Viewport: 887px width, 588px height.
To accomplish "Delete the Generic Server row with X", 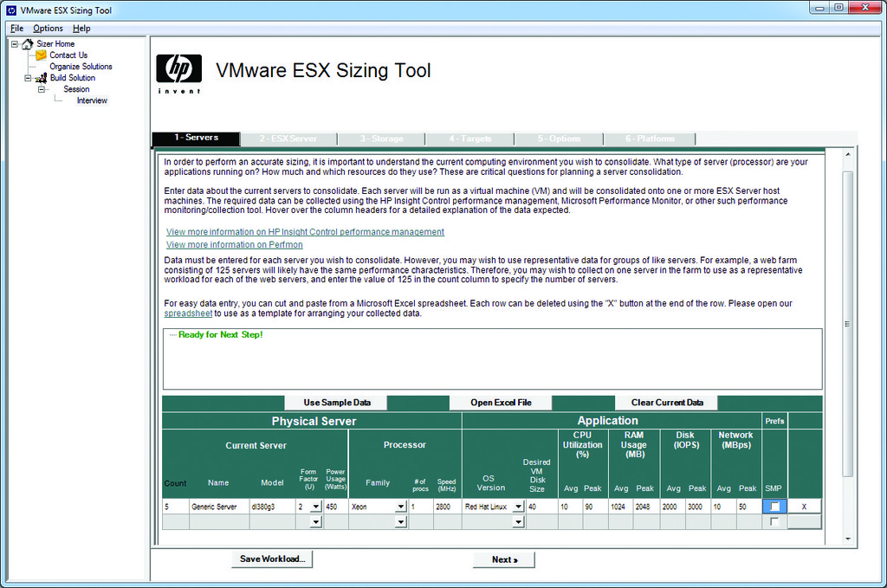I will click(804, 507).
